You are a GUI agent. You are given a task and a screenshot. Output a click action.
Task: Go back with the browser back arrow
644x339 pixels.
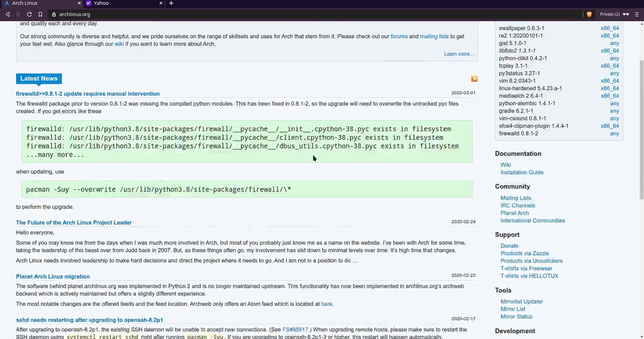click(x=8, y=14)
